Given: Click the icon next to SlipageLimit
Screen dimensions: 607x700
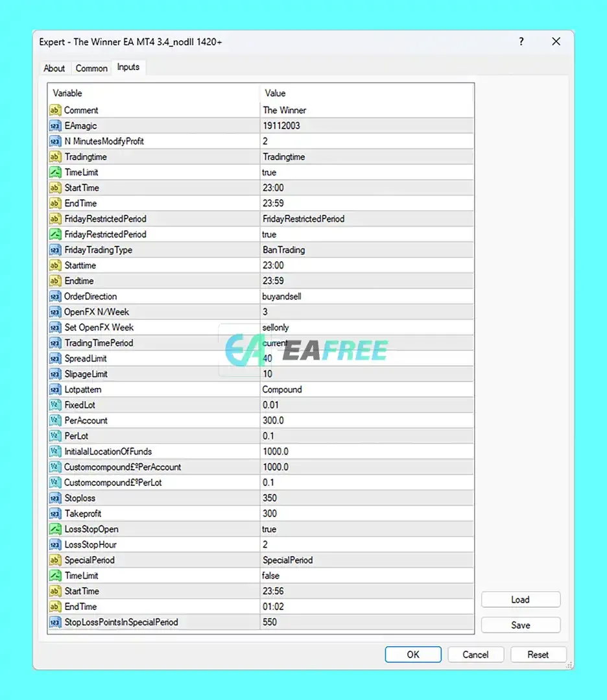Looking at the screenshot, I should (55, 374).
